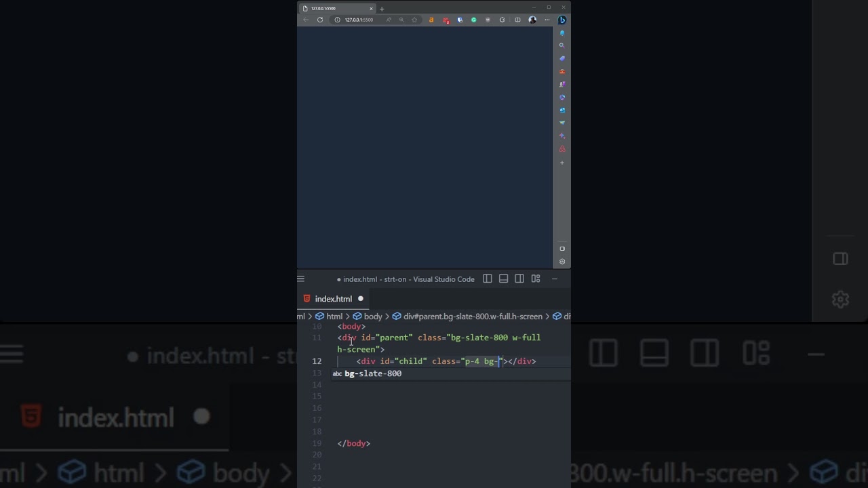Click the 127.0.0.1:5500 address bar
The width and height of the screenshot is (868, 488).
(359, 20)
